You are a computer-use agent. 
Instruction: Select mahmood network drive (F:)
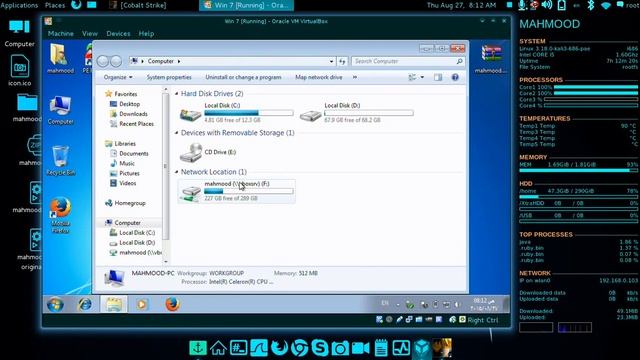tap(237, 191)
